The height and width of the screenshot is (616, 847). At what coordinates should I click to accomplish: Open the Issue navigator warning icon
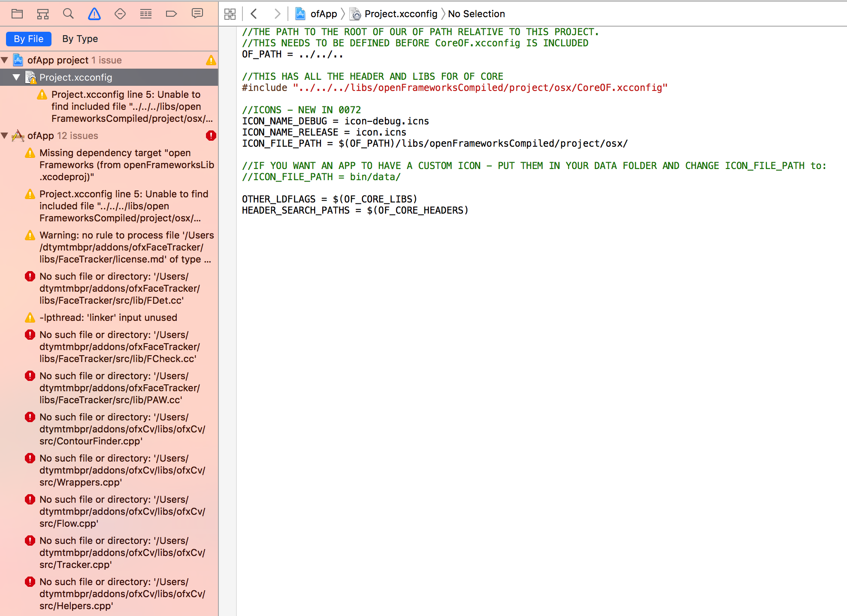(94, 14)
